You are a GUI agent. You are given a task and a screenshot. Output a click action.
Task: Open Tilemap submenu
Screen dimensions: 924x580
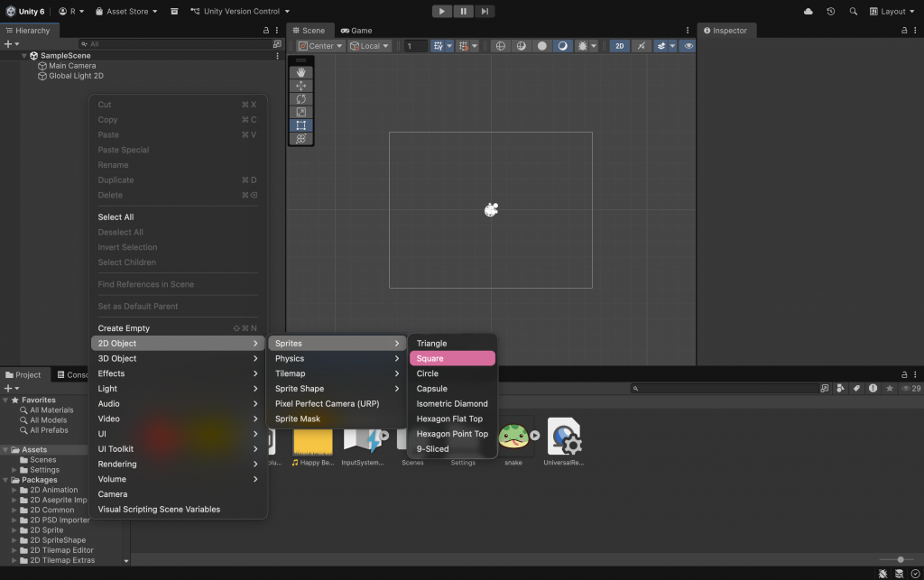(x=337, y=373)
